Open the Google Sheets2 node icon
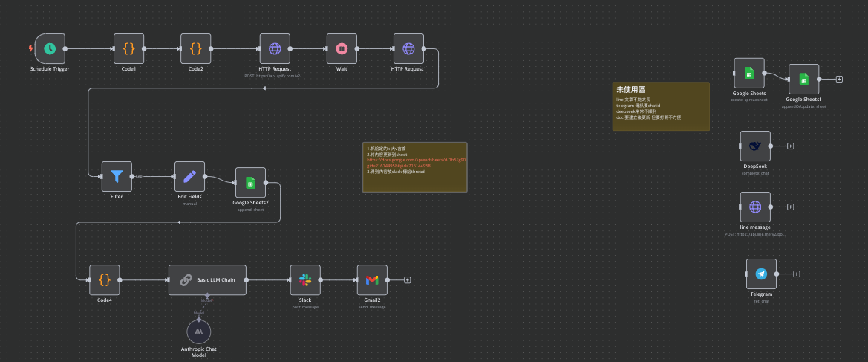 250,182
